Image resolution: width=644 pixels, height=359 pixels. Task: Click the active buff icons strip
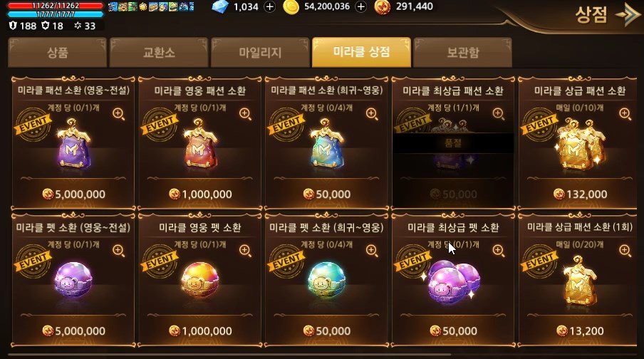point(151,6)
